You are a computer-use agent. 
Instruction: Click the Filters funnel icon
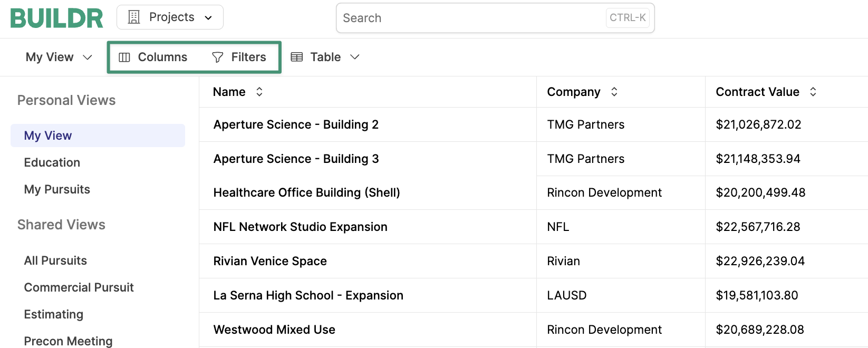tap(217, 57)
